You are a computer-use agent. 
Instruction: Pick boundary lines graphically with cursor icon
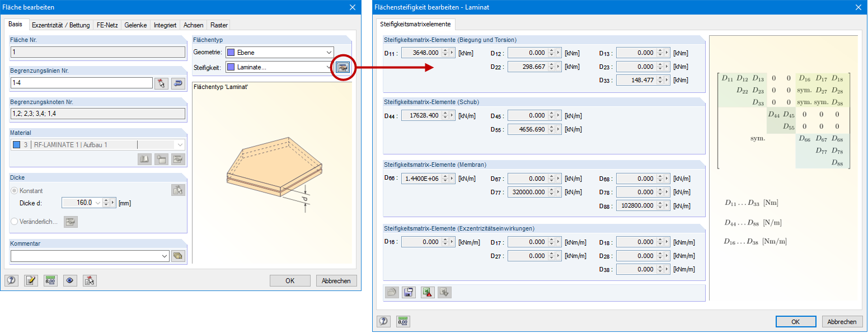click(162, 83)
